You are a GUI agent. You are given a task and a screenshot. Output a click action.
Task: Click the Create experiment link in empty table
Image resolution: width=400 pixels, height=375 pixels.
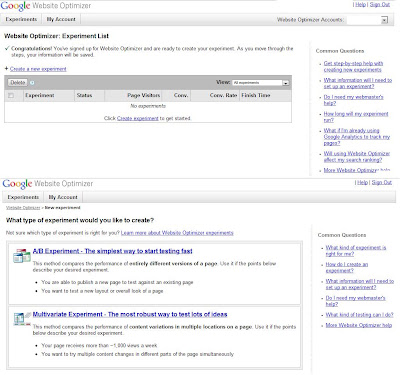point(138,118)
